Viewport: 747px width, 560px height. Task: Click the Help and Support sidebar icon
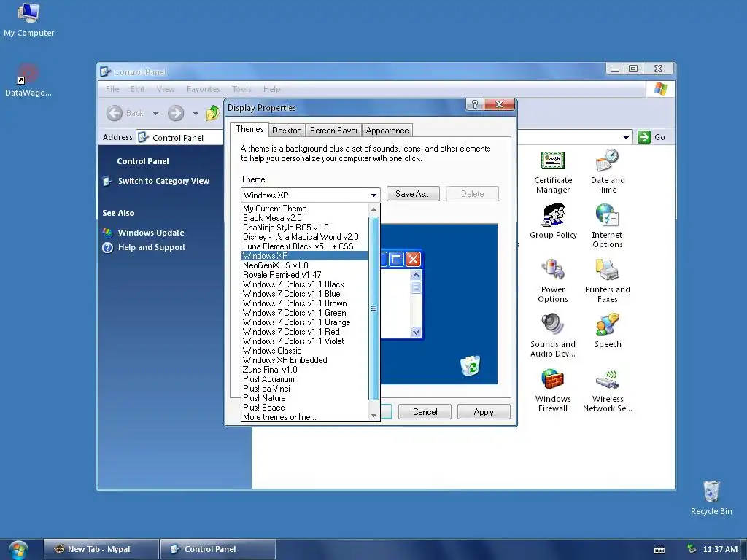pos(108,248)
